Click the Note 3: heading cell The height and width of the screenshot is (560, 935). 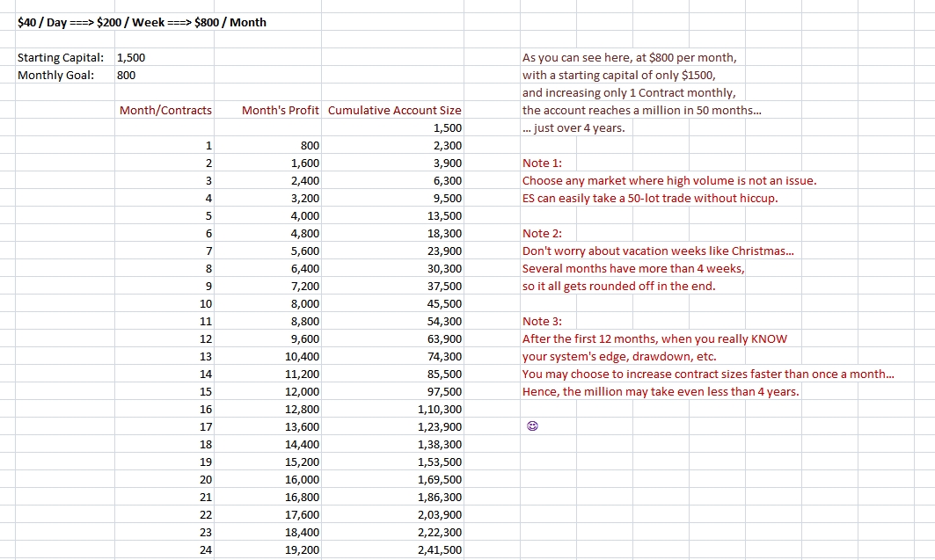(x=542, y=321)
